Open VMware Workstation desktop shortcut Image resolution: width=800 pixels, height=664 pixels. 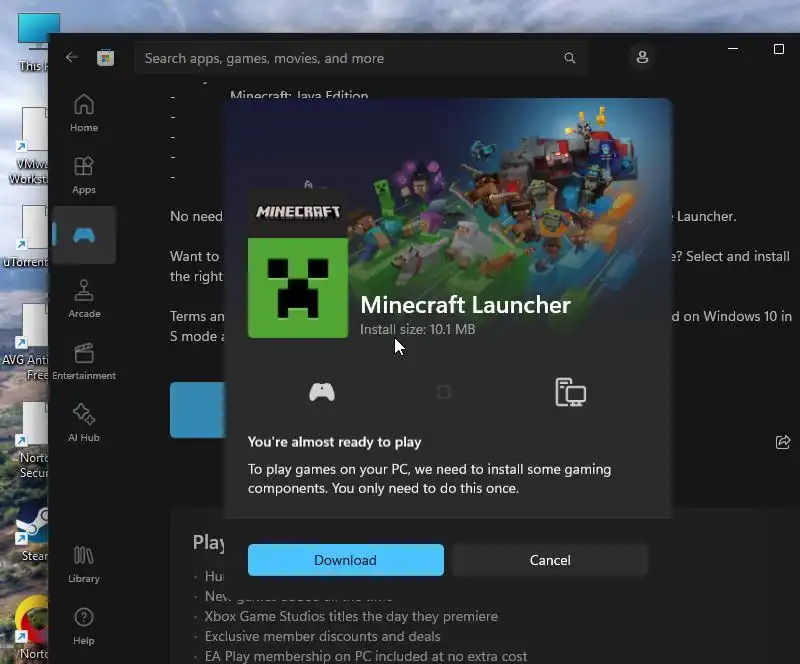[28, 145]
